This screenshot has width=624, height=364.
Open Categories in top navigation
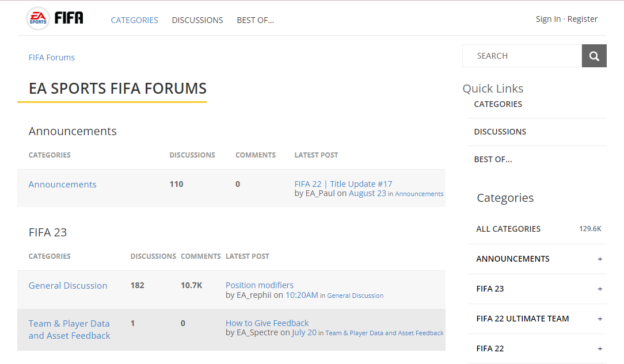tap(135, 20)
